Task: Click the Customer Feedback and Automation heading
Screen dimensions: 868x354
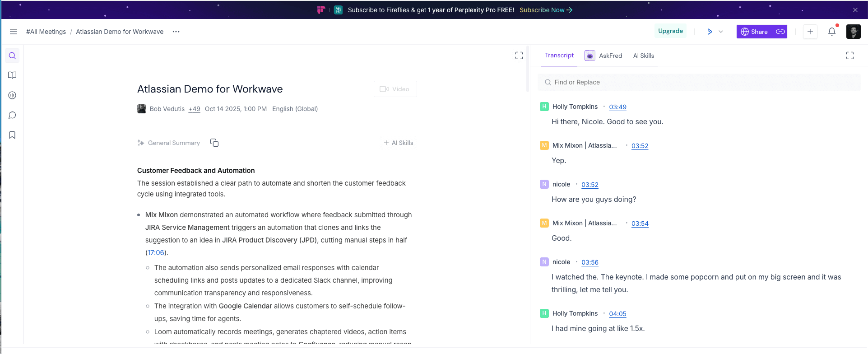Action: point(196,170)
